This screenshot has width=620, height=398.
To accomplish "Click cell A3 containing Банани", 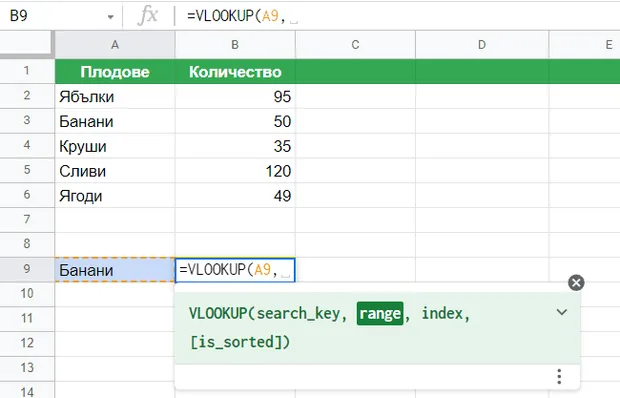I will [115, 121].
